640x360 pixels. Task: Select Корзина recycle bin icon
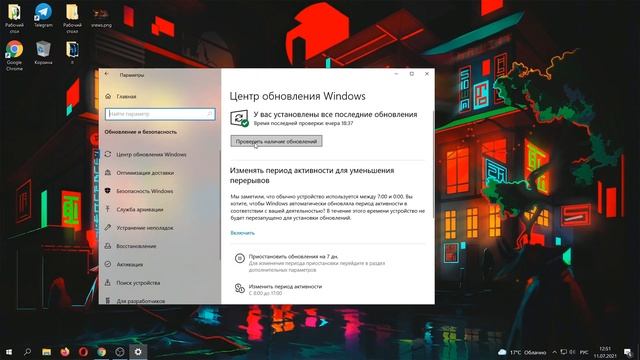pyautogui.click(x=43, y=53)
